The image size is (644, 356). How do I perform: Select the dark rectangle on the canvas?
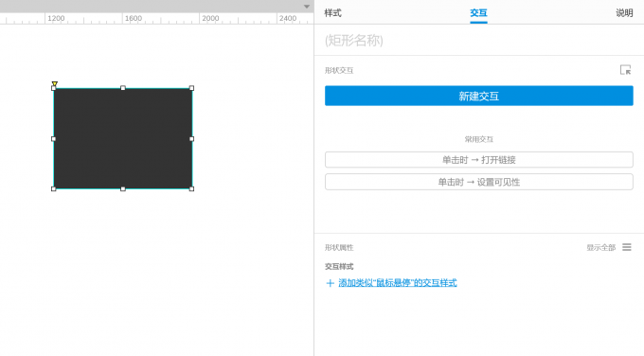coord(123,139)
